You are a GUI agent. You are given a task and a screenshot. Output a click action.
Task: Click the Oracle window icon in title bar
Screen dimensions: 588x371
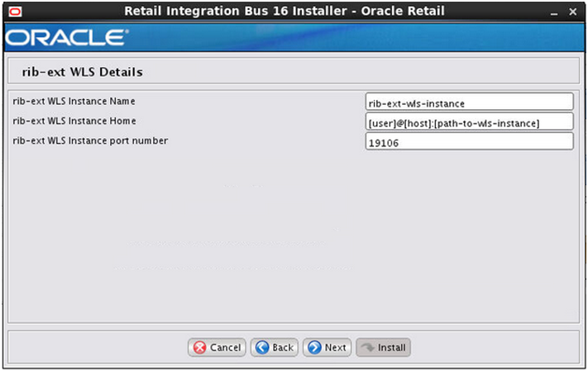pos(15,12)
